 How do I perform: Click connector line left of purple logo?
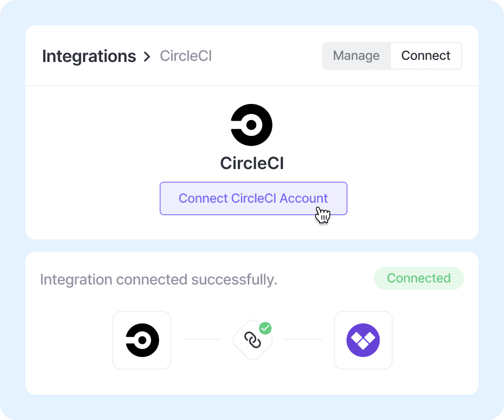[303, 339]
